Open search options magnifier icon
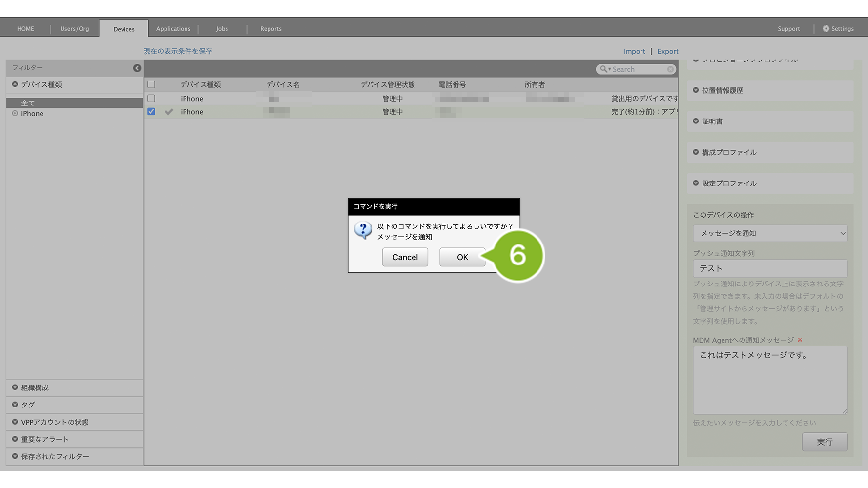The height and width of the screenshot is (488, 868). (x=605, y=69)
